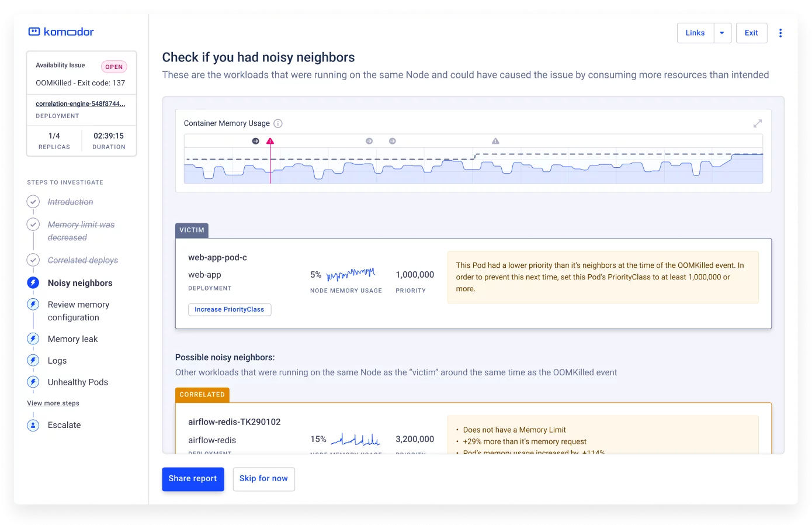Click the Memory leak lightning icon

[33, 339]
